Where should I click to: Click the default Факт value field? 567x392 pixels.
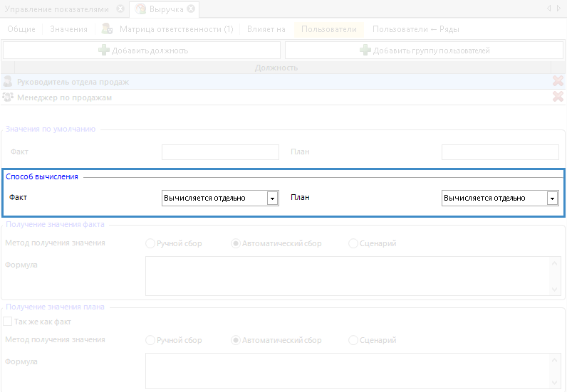point(220,152)
